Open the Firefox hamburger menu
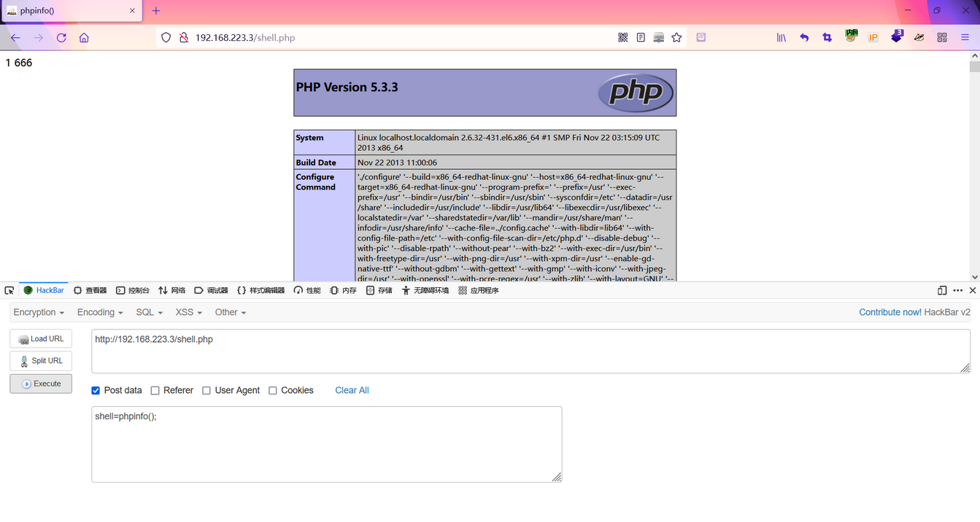This screenshot has height=522, width=980. 965,38
